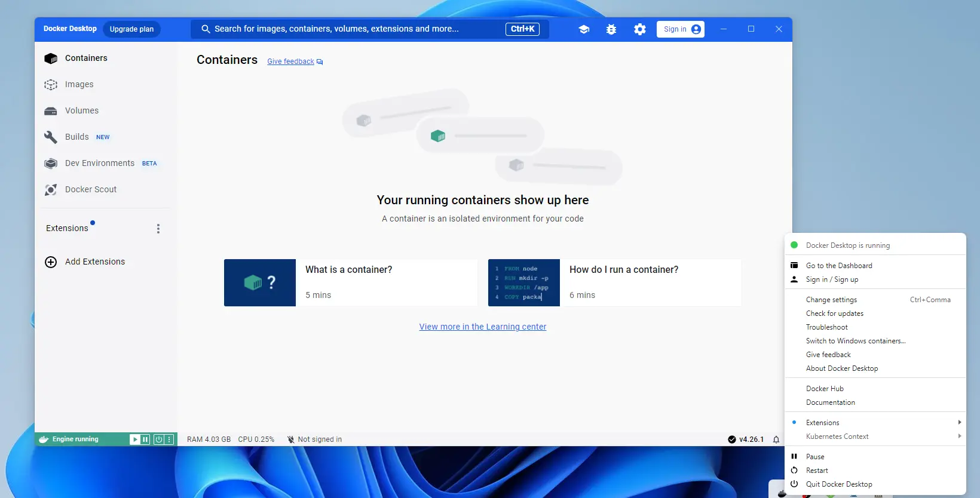Open Settings via the gear icon
Image resolution: width=980 pixels, height=498 pixels.
[639, 29]
